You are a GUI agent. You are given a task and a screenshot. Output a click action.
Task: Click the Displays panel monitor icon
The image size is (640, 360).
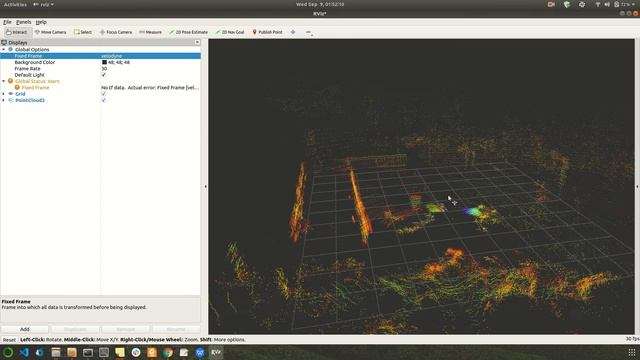tap(4, 42)
